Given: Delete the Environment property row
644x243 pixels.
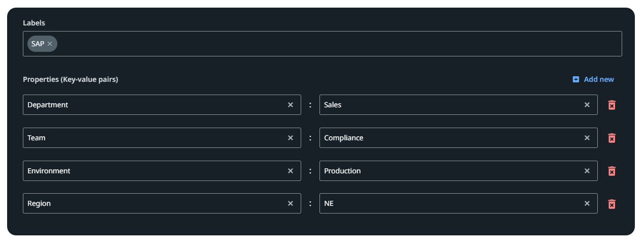Looking at the screenshot, I should (x=612, y=171).
